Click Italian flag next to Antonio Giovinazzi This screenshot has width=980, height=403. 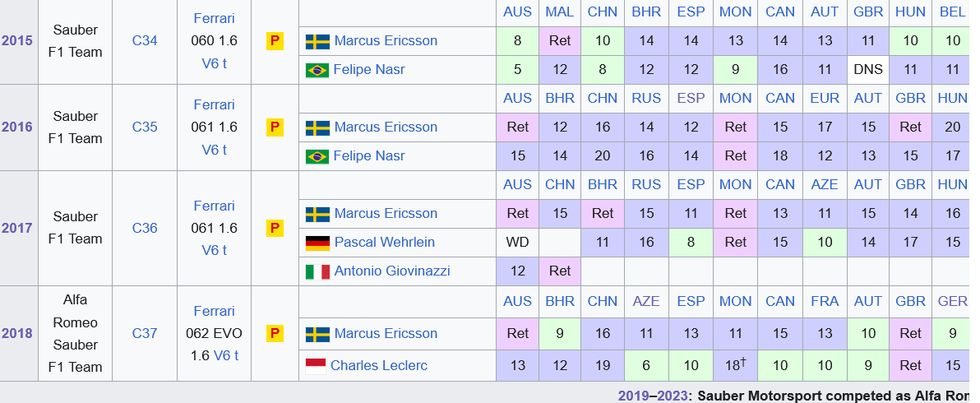317,271
